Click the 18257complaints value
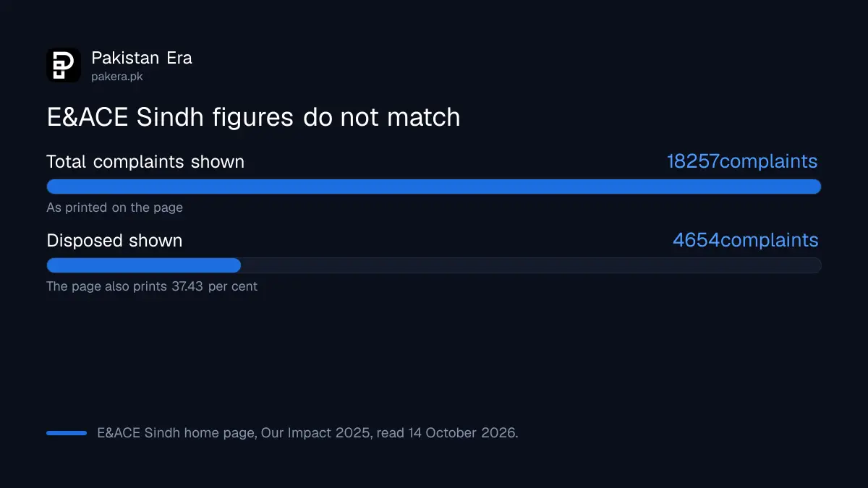The height and width of the screenshot is (488, 868). pyautogui.click(x=742, y=162)
